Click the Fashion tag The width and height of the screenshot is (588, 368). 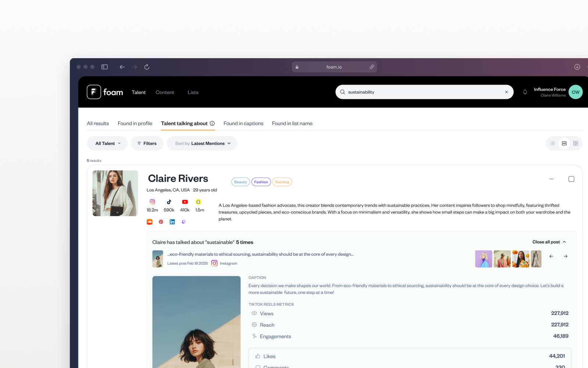point(261,182)
